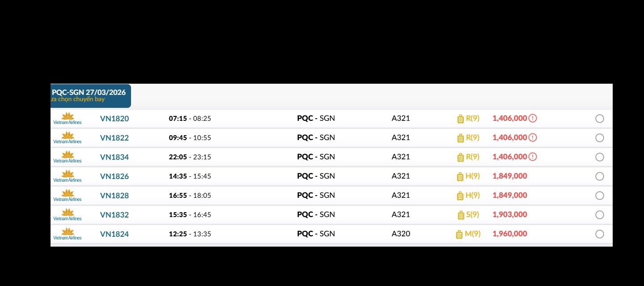Viewport: 644px width, 286px height.
Task: Click the Vietnam Airlines logo for VN1820
Action: click(x=68, y=119)
